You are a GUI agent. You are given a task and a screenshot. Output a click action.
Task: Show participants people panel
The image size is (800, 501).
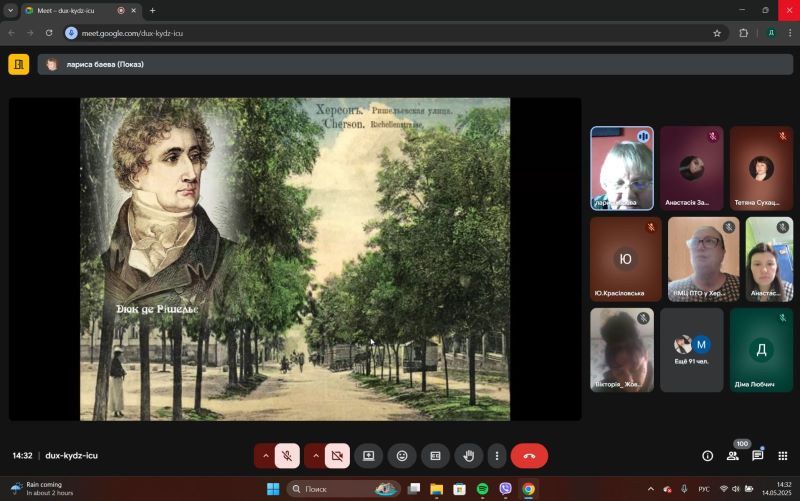[733, 456]
